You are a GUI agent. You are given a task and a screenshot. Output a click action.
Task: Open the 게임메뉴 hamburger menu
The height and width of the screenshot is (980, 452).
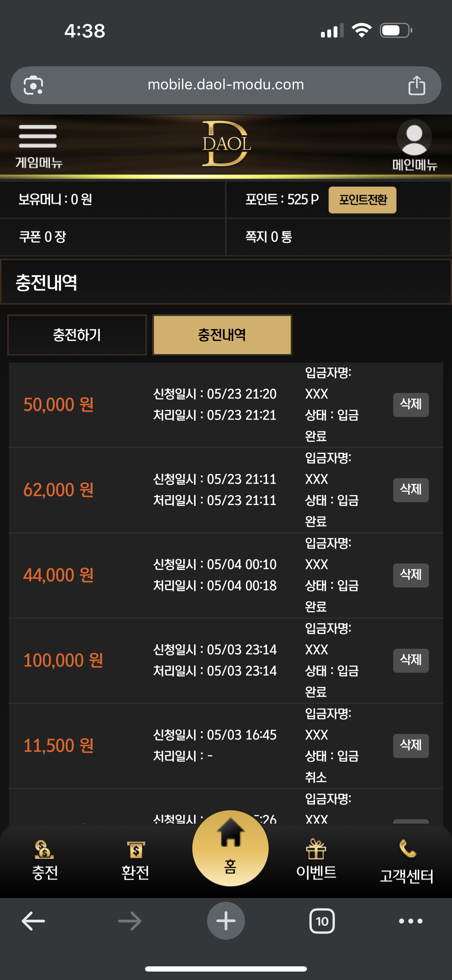click(38, 146)
